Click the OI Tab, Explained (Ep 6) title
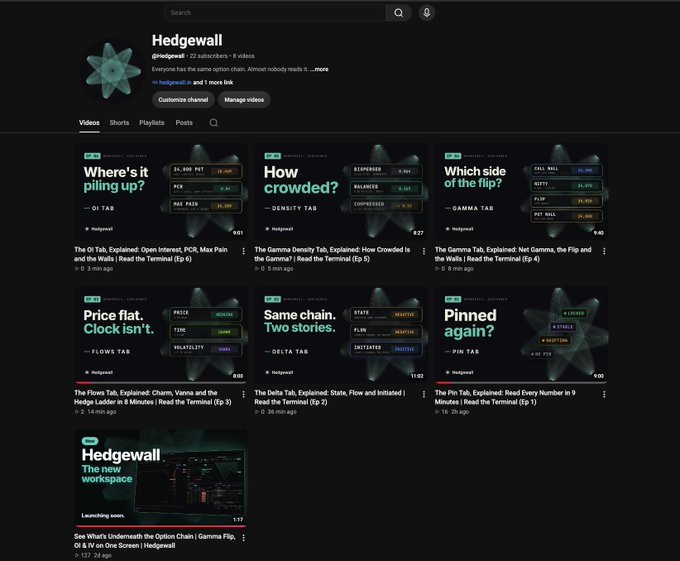 click(x=151, y=254)
